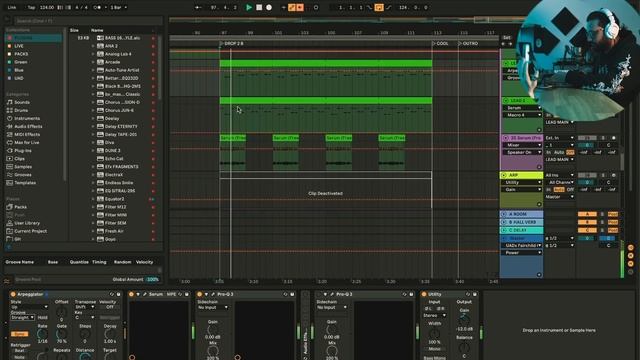Click the Follow playback icon
Image resolution: width=640 pixels, height=360 pixels.
coord(198,7)
